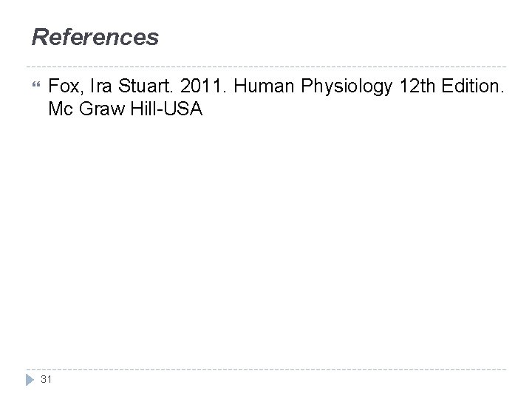Viewport: 532px width, 399px height.
Task: Click the References slide title
Action: coord(95,37)
